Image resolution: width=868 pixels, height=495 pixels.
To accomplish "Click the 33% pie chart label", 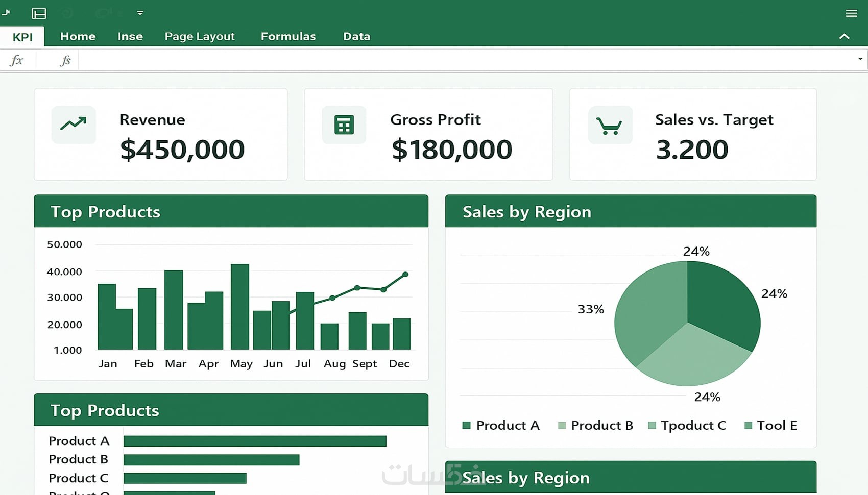I will coord(591,309).
